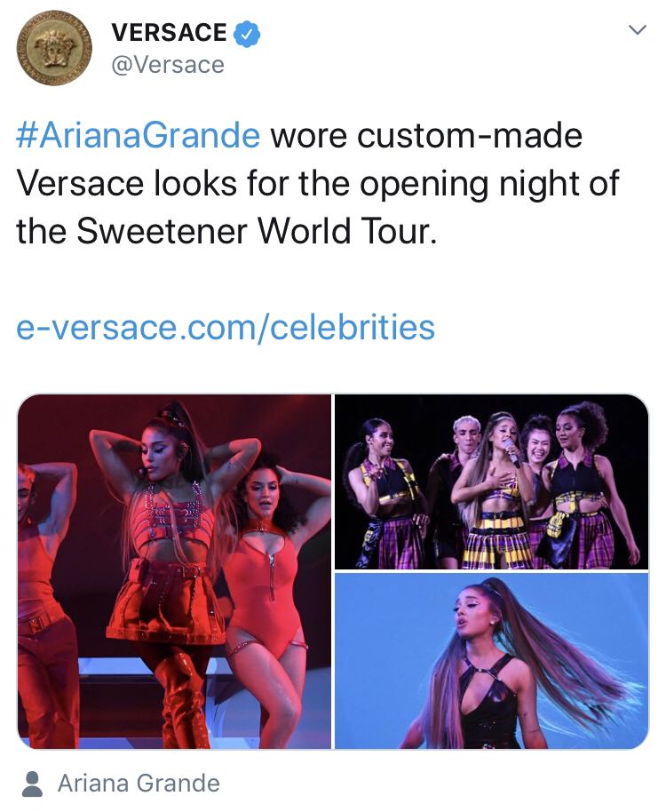666x812 pixels.
Task: Click the tagged person silhouette icon
Action: [33, 784]
